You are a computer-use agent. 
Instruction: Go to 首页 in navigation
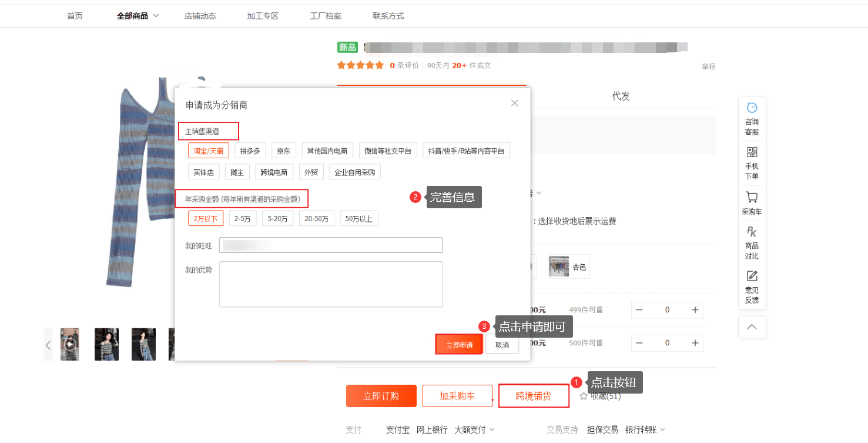[75, 16]
